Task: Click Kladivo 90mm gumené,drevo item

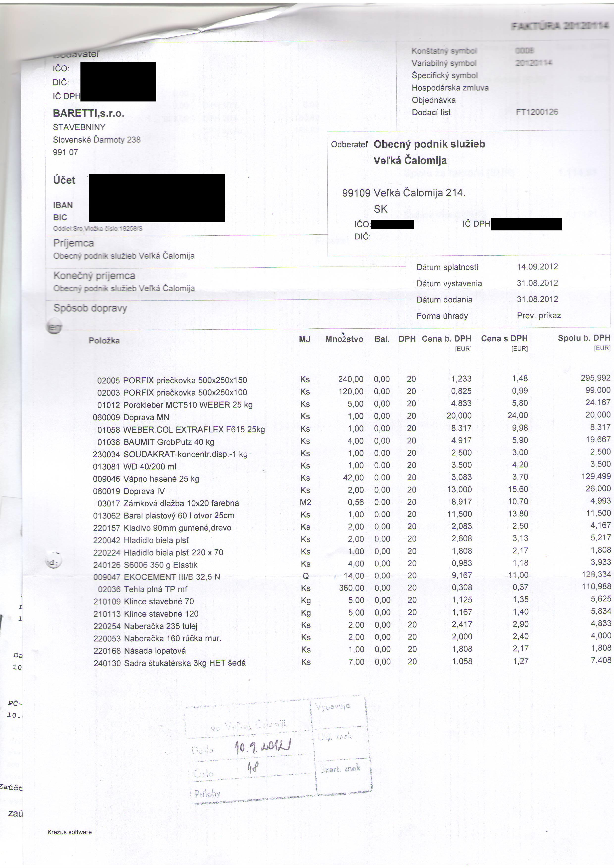Action: pos(162,528)
